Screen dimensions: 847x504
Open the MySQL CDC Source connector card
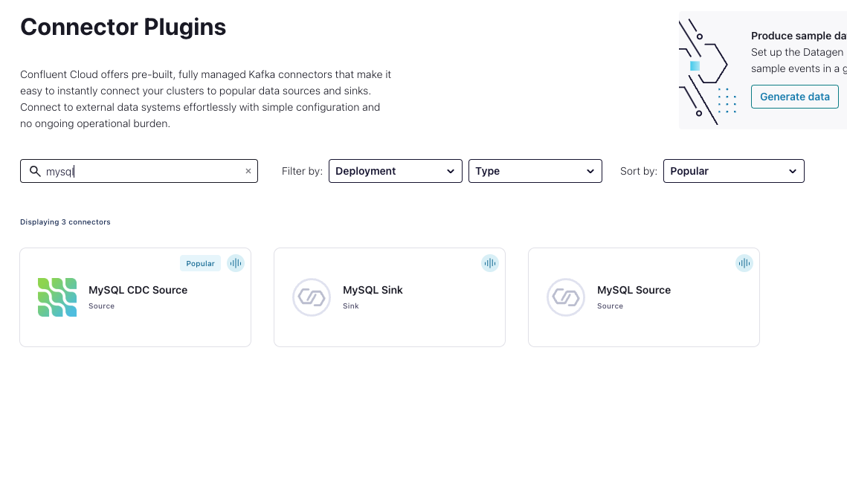[135, 297]
